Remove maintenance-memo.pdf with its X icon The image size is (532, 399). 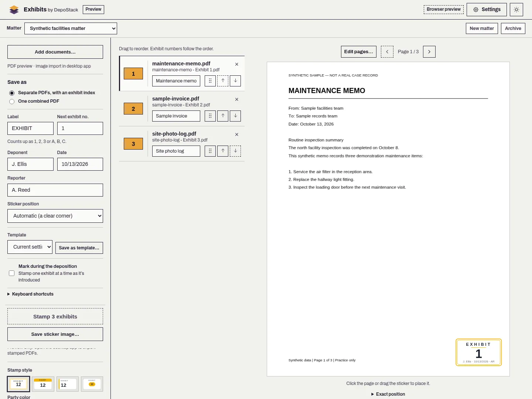tap(237, 64)
